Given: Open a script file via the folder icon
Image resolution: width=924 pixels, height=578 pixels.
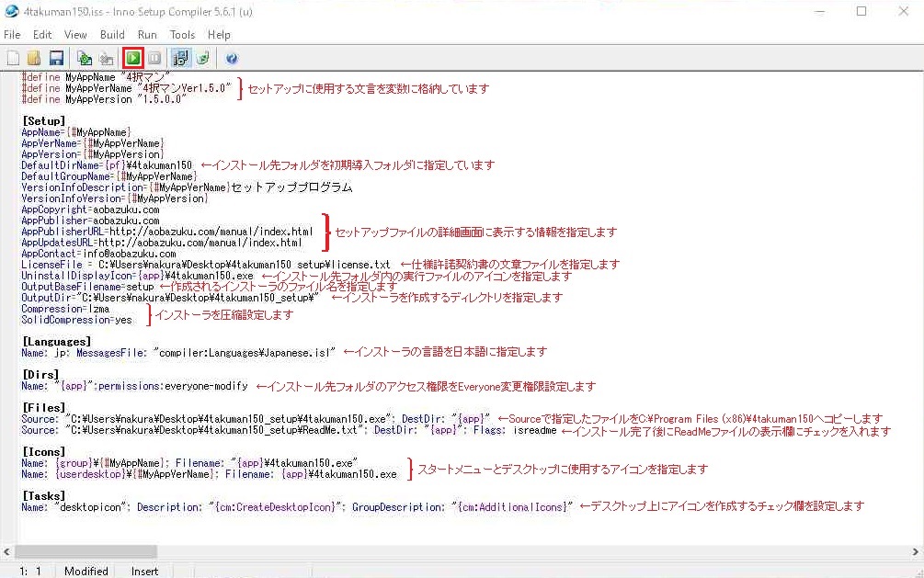Looking at the screenshot, I should tap(34, 58).
